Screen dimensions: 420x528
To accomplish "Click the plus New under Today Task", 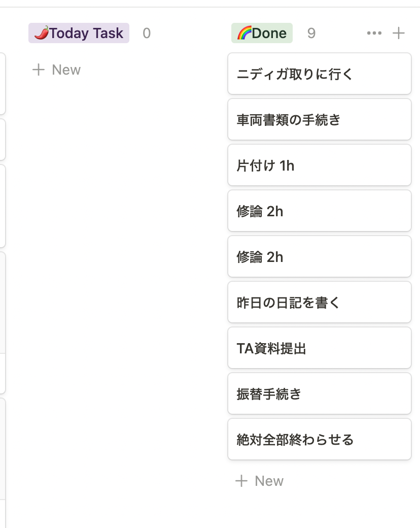I will [56, 70].
